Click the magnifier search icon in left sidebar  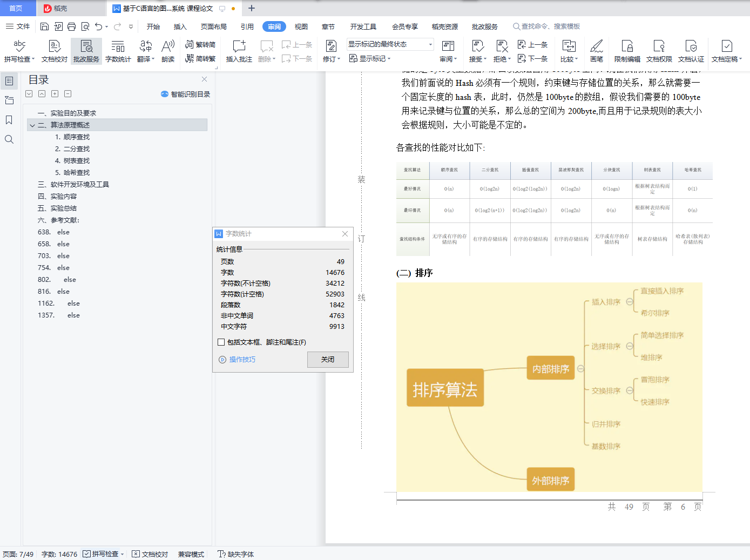point(9,139)
